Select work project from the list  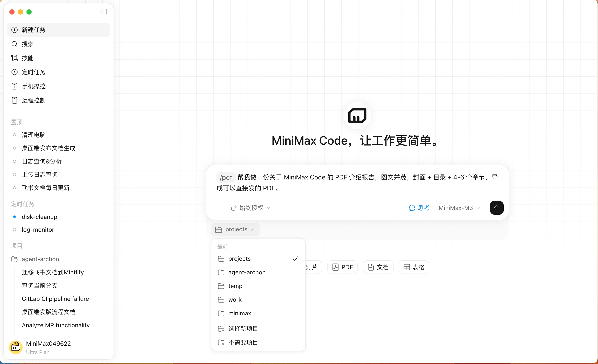click(258, 299)
